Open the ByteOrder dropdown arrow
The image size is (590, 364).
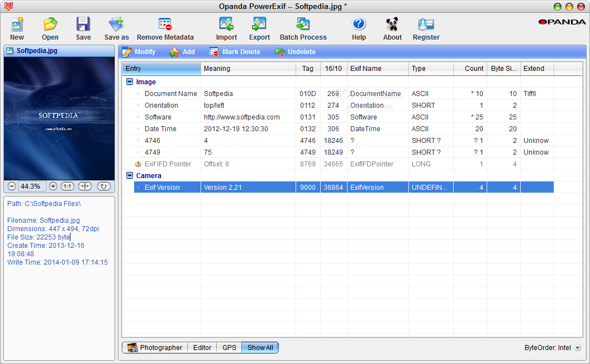coord(578,348)
